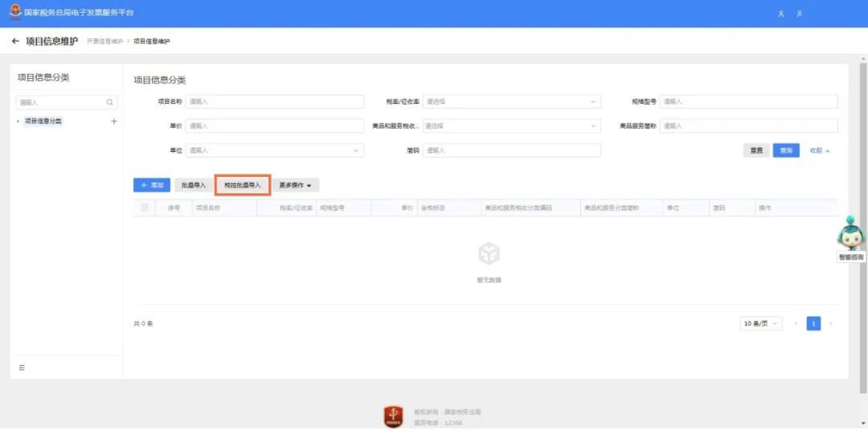The image size is (868, 444).
Task: Collapse the filters with 收起
Action: [x=819, y=150]
